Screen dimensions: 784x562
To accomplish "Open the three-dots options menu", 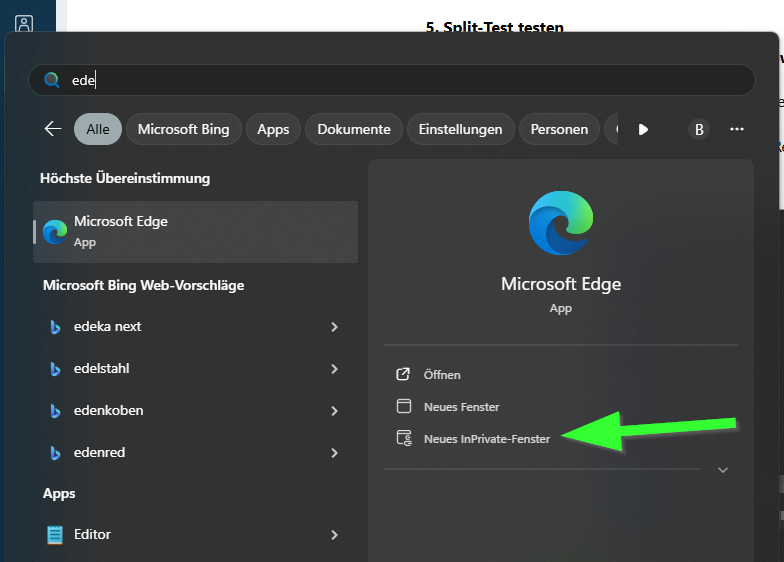I will pos(736,129).
